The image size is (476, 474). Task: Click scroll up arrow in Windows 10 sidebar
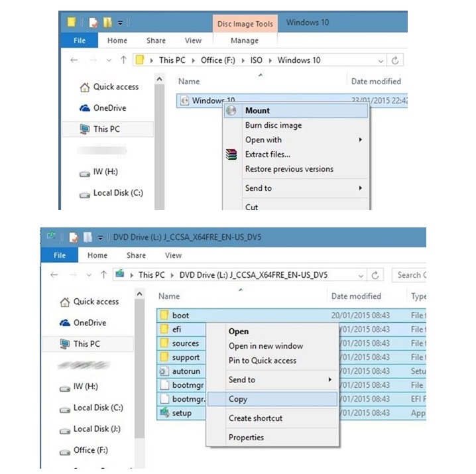click(159, 80)
